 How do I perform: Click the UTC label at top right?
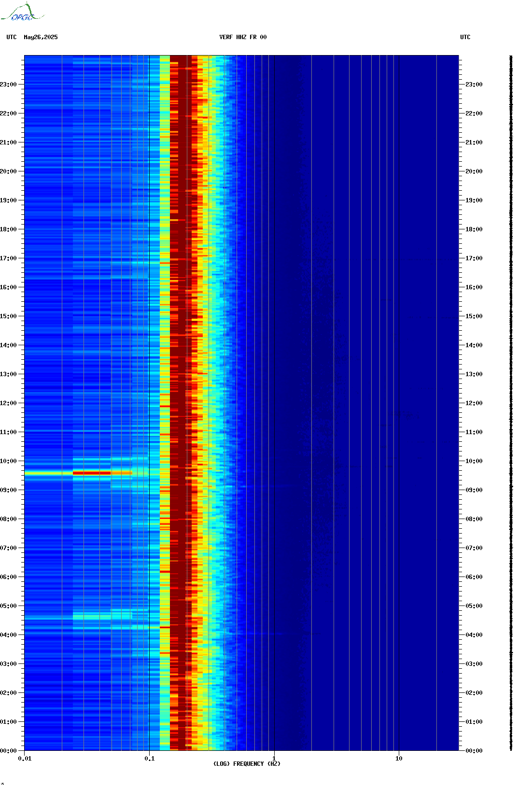pyautogui.click(x=465, y=37)
